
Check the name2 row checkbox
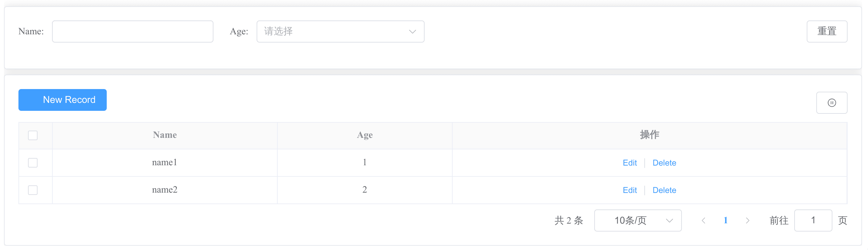(33, 190)
